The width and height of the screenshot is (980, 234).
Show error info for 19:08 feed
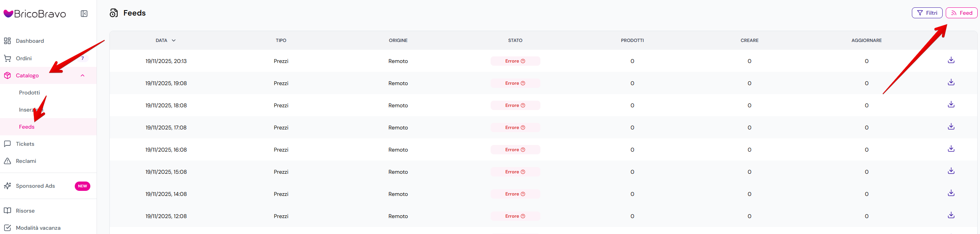[523, 83]
